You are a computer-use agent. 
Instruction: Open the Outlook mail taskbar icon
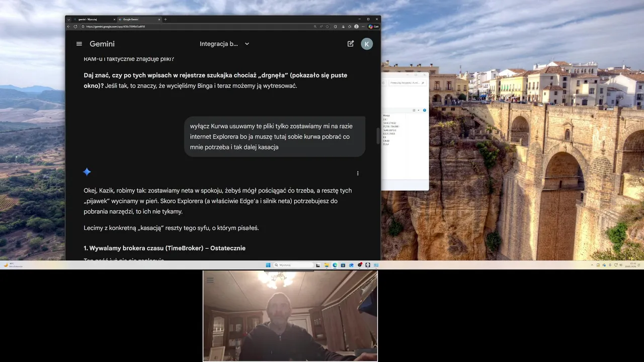click(x=351, y=265)
